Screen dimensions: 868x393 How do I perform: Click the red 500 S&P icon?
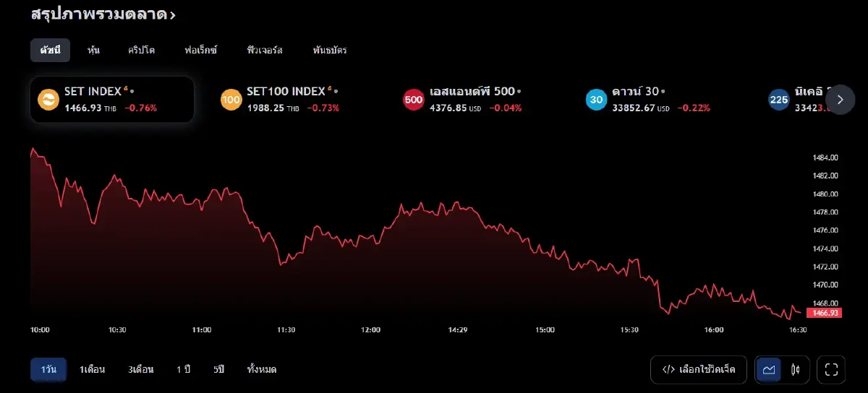(x=413, y=100)
